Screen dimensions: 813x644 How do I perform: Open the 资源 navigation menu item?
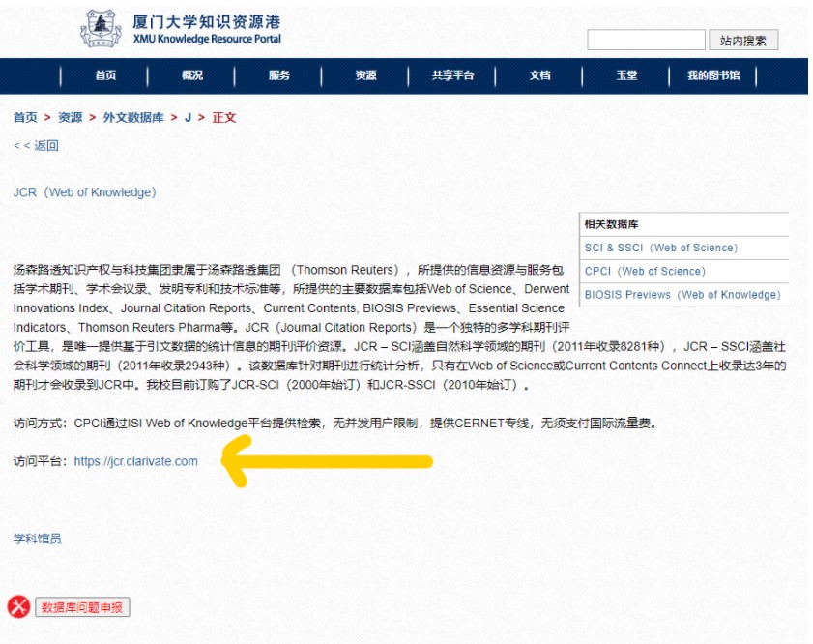[366, 75]
